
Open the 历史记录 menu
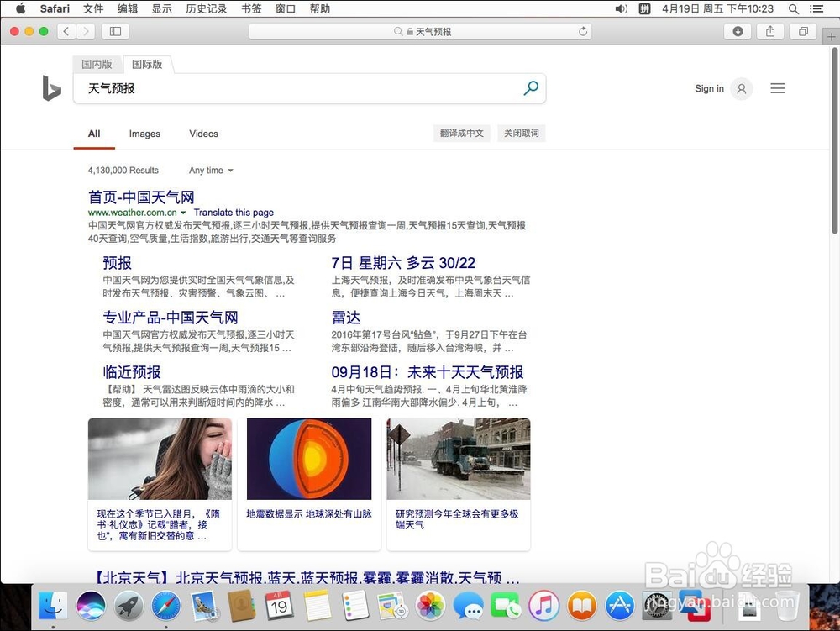(x=207, y=8)
